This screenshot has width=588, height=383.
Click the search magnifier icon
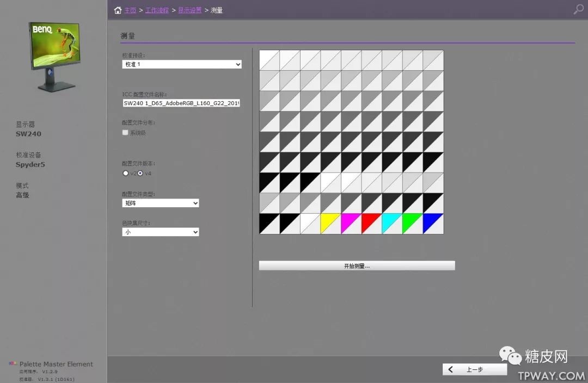pos(578,9)
